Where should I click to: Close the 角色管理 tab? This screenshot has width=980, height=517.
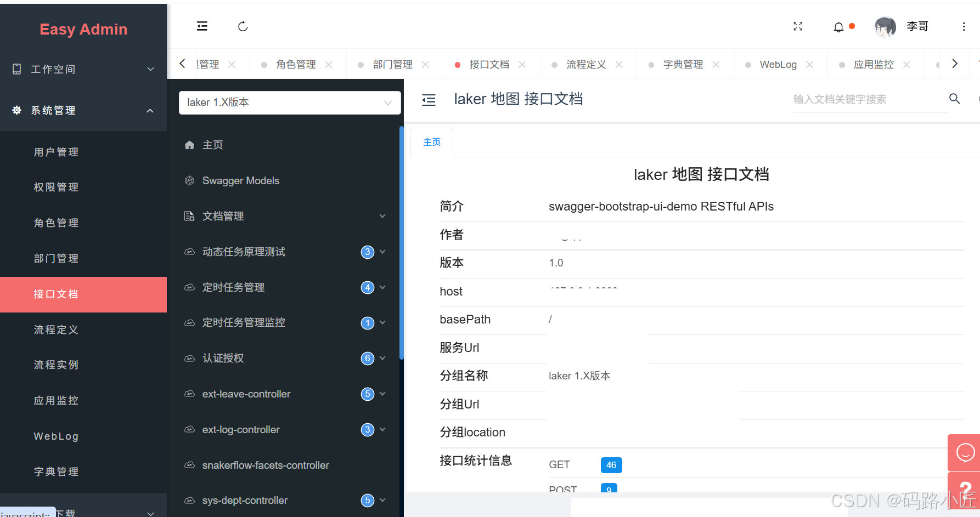pos(328,64)
